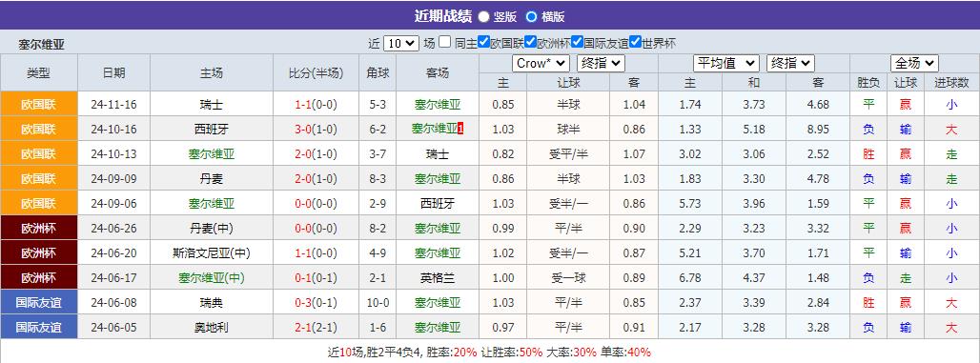Click the 塞尔维亚 team name heading
This screenshot has width=980, height=363.
[x=41, y=45]
